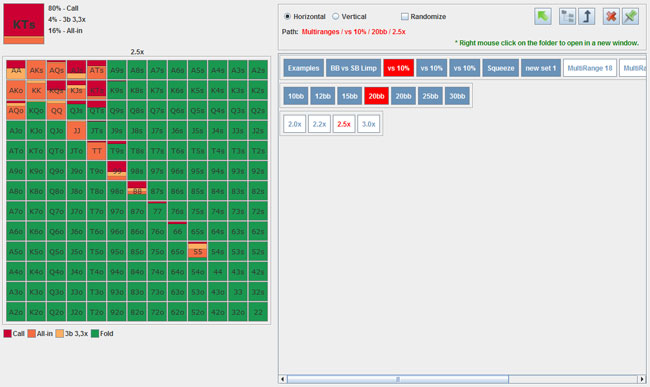Screen dimensions: 650x387
Task: Choose the 25bb stack size button
Action: click(430, 96)
